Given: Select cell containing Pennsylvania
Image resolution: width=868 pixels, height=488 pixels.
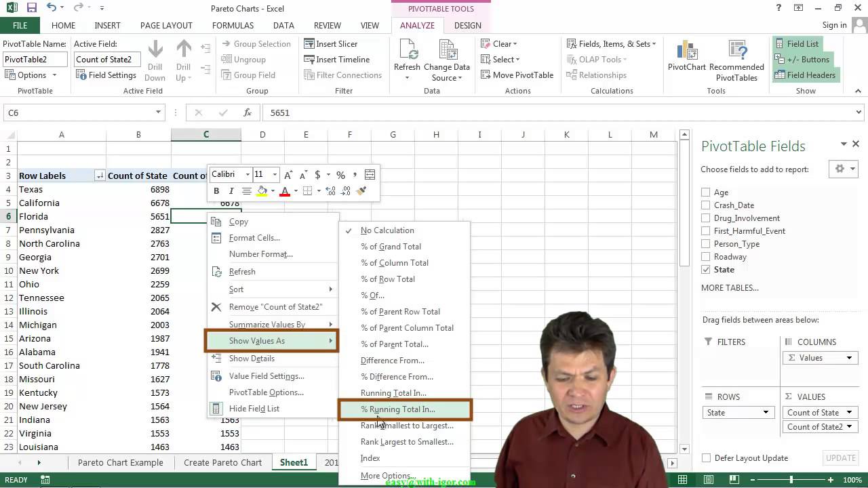Looking at the screenshot, I should click(61, 230).
